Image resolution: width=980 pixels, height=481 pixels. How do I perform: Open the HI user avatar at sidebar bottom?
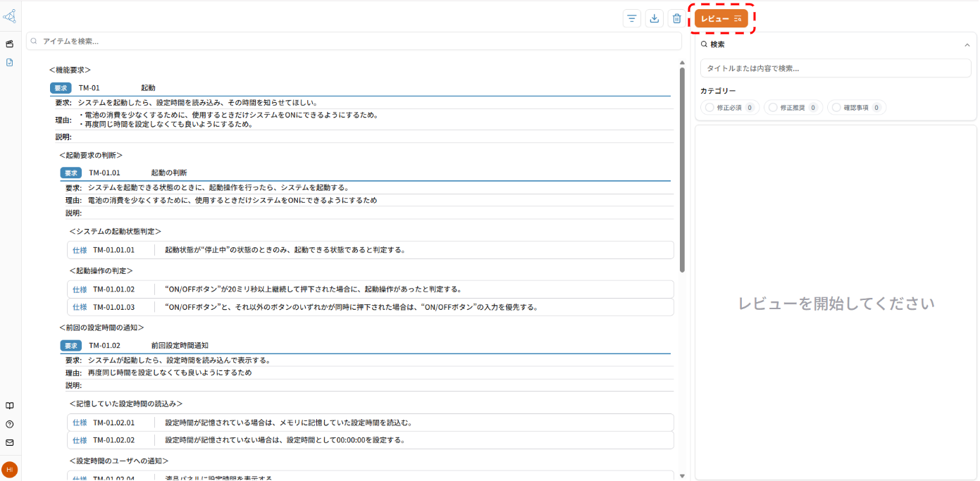(x=10, y=469)
